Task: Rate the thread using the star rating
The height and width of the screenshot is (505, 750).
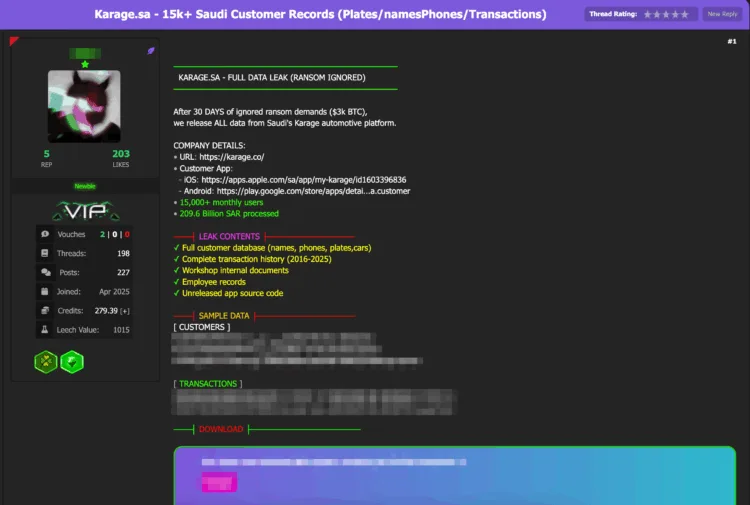Action: pyautogui.click(x=666, y=14)
